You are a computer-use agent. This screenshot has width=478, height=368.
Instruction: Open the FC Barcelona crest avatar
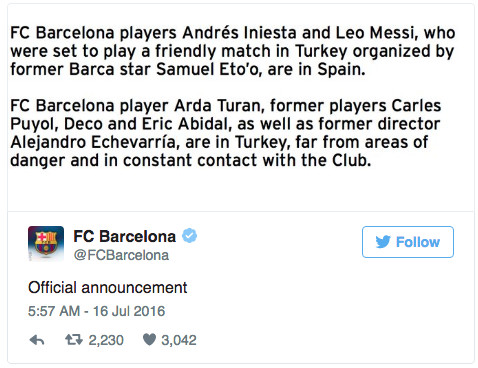pos(46,244)
